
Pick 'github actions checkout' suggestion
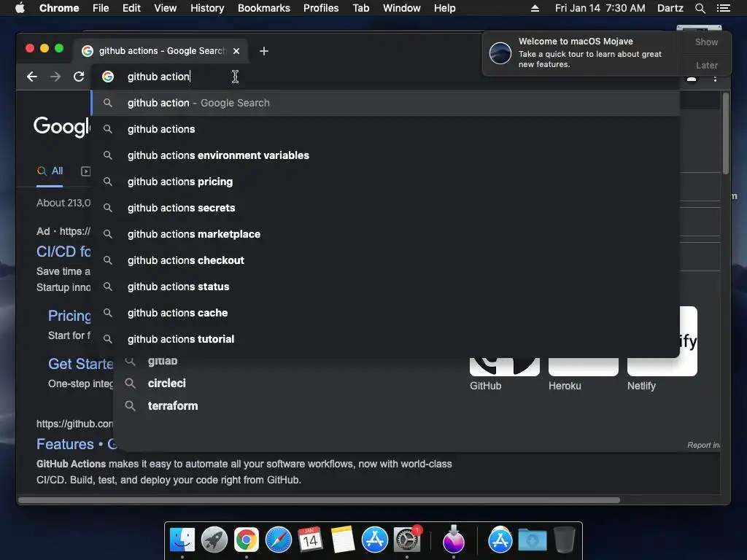click(x=385, y=260)
